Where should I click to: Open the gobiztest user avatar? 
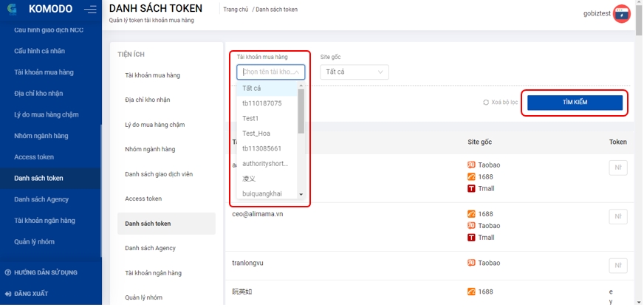[622, 14]
